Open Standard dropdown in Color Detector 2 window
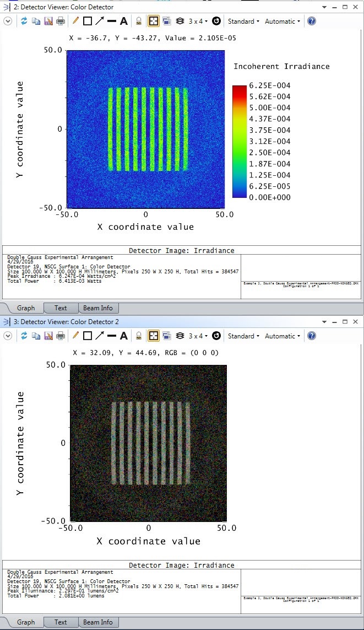The height and width of the screenshot is (630, 364). [x=243, y=336]
